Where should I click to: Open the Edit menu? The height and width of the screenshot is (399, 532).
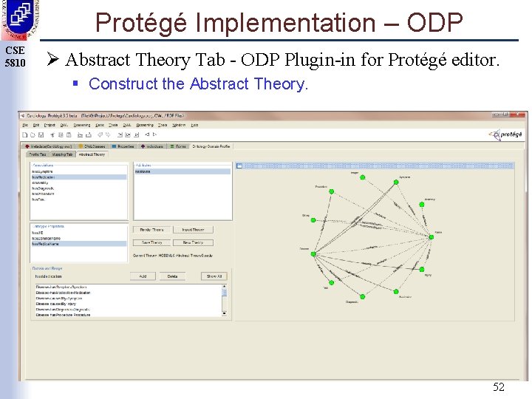click(x=36, y=125)
